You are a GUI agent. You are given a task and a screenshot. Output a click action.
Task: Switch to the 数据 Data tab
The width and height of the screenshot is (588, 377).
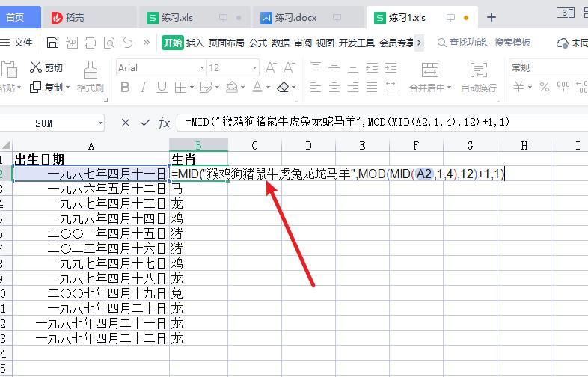click(281, 43)
